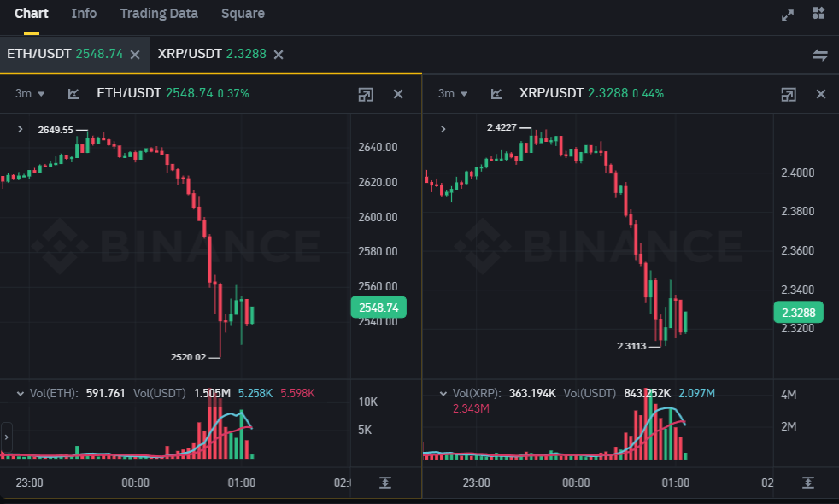Open ETH/USDT chart indicators icon

pyautogui.click(x=73, y=94)
